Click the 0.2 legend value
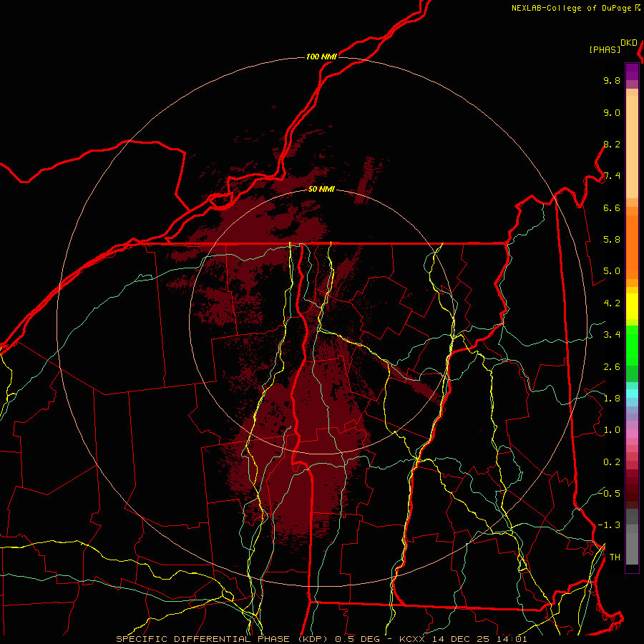Viewport: 644px width, 644px height. click(x=612, y=462)
